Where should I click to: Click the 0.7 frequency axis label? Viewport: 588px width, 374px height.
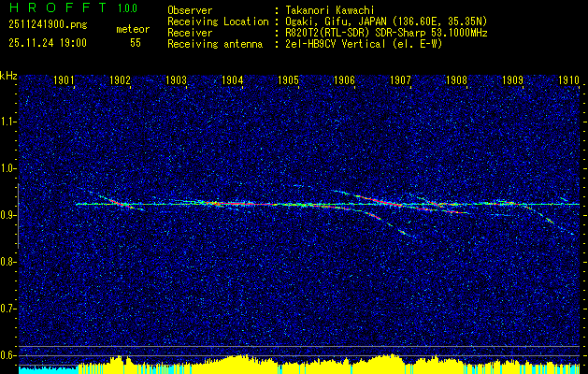click(8, 309)
